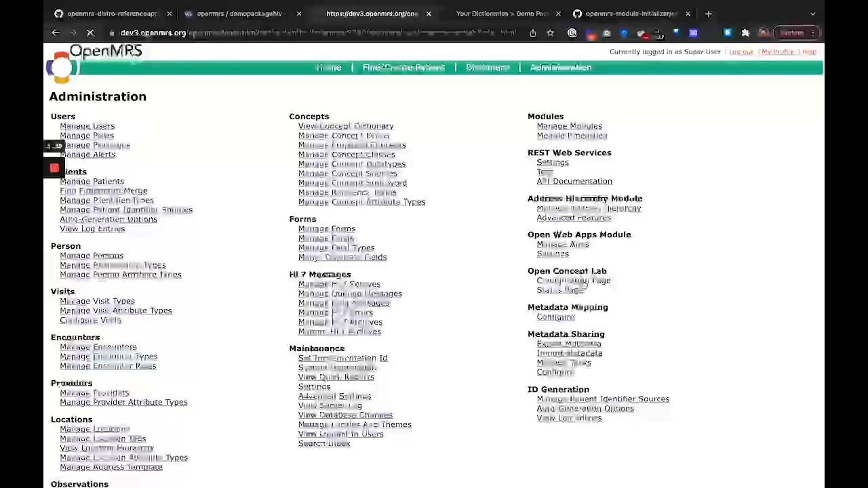Open Auto-Generation Options under ID Generation
The width and height of the screenshot is (868, 488).
585,409
